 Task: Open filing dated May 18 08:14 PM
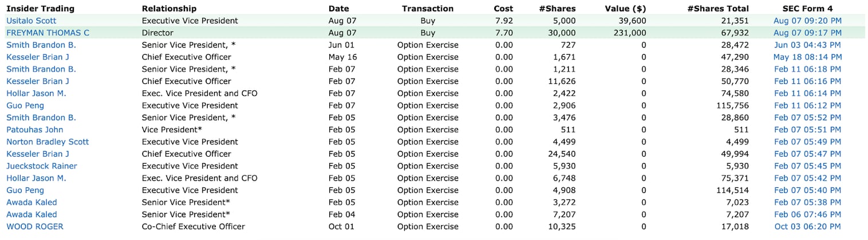(807, 57)
